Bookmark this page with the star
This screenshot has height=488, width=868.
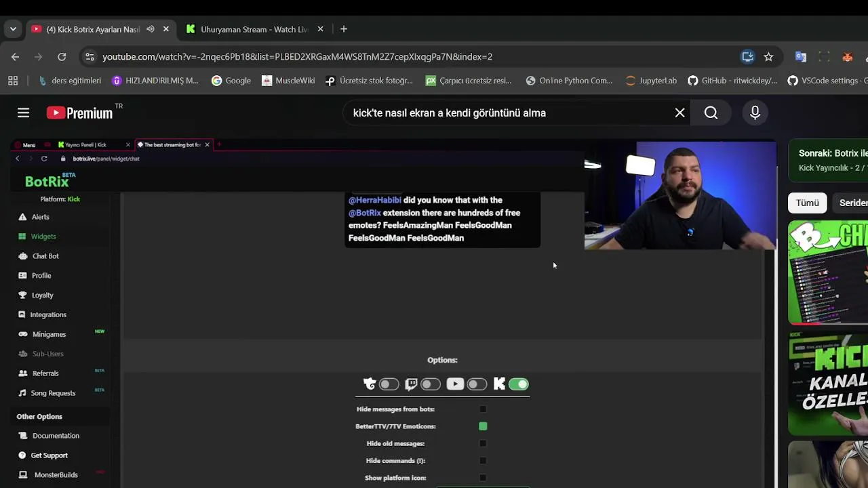point(768,57)
